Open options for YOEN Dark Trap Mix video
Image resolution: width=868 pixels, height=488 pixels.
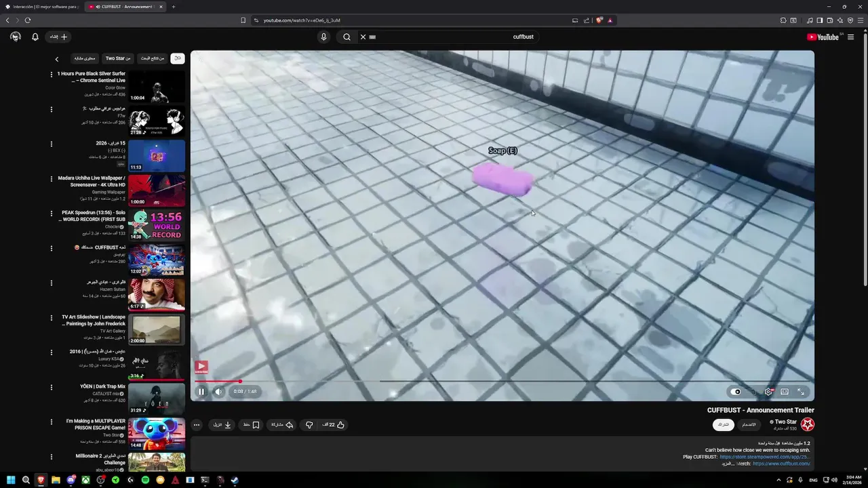click(51, 387)
